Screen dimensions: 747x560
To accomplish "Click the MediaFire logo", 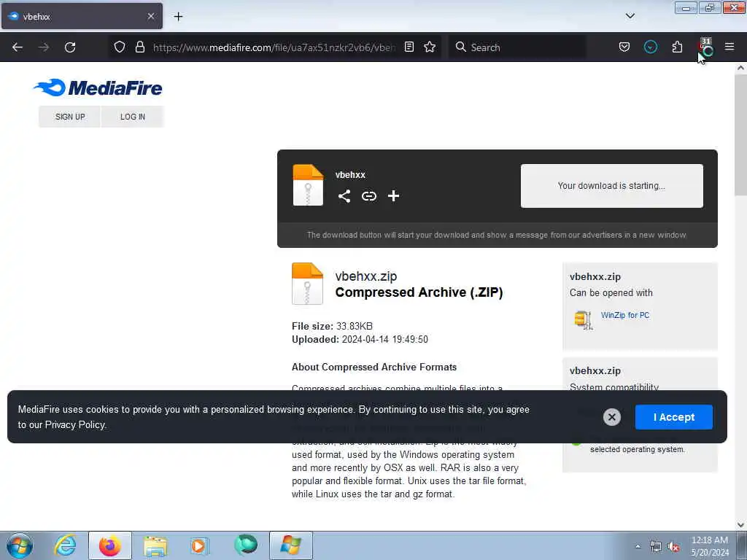I will 98,87.
